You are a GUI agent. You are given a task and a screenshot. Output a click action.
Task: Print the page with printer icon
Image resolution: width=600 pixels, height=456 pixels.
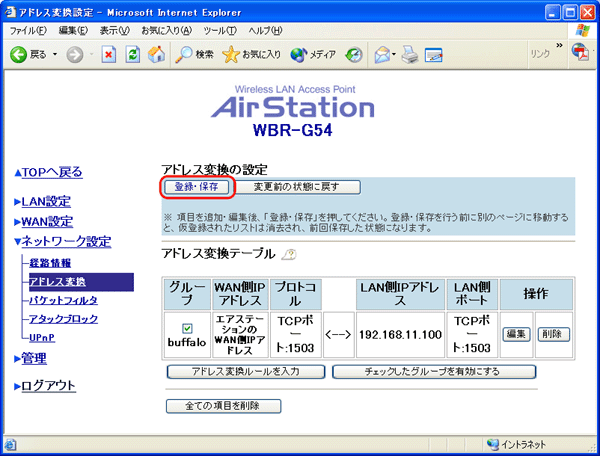point(410,55)
